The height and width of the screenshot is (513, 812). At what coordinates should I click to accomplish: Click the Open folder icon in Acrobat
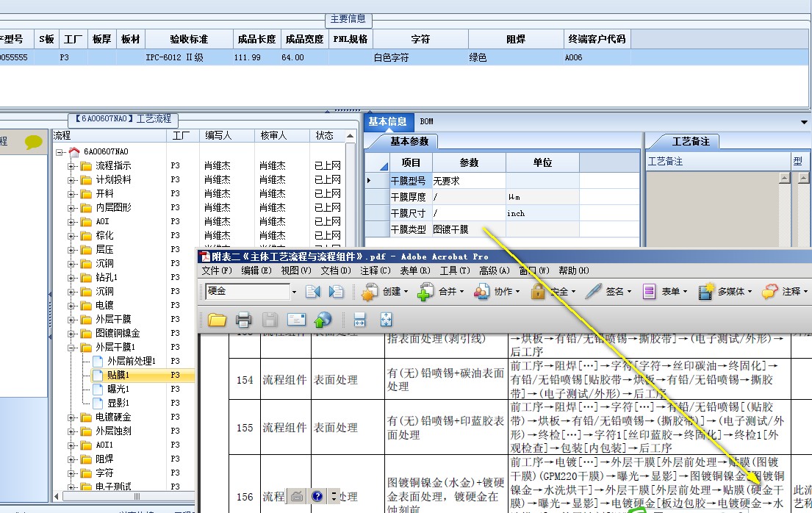[x=217, y=320]
